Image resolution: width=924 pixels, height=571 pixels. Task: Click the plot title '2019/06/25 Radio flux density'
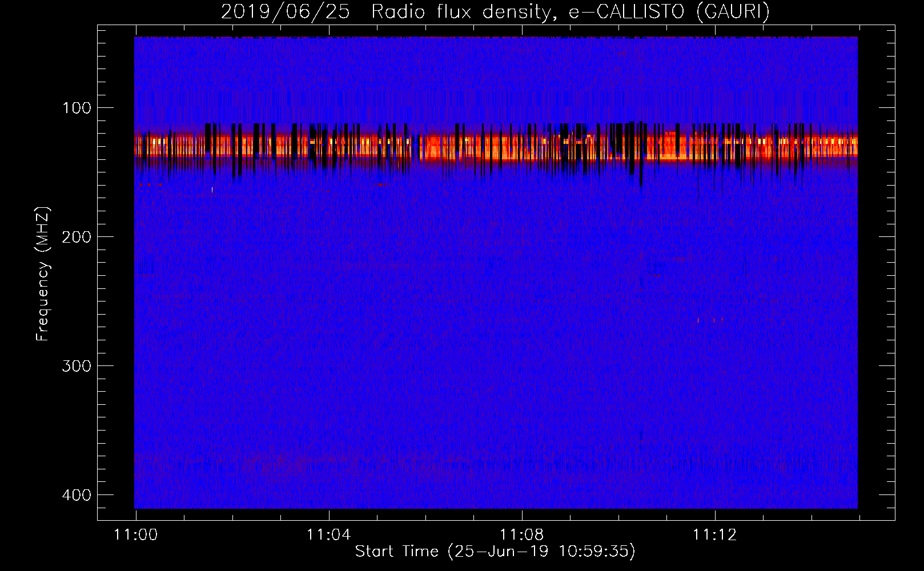(x=388, y=11)
